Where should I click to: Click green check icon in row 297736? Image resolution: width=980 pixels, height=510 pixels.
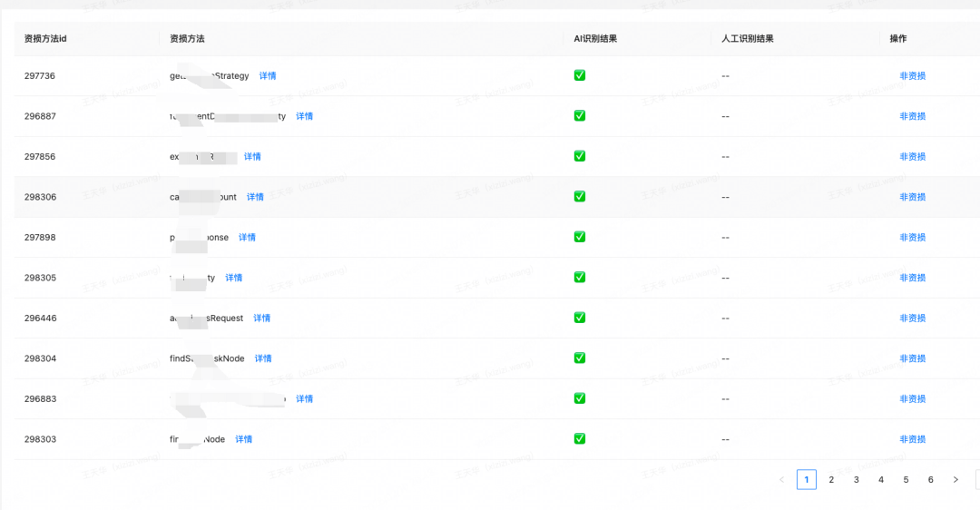(579, 75)
